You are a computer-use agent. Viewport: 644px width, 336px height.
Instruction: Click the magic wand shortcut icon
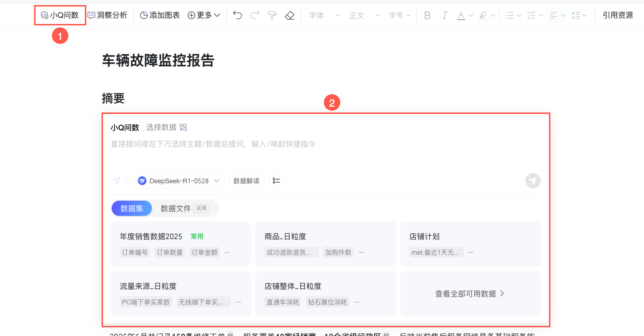117,181
